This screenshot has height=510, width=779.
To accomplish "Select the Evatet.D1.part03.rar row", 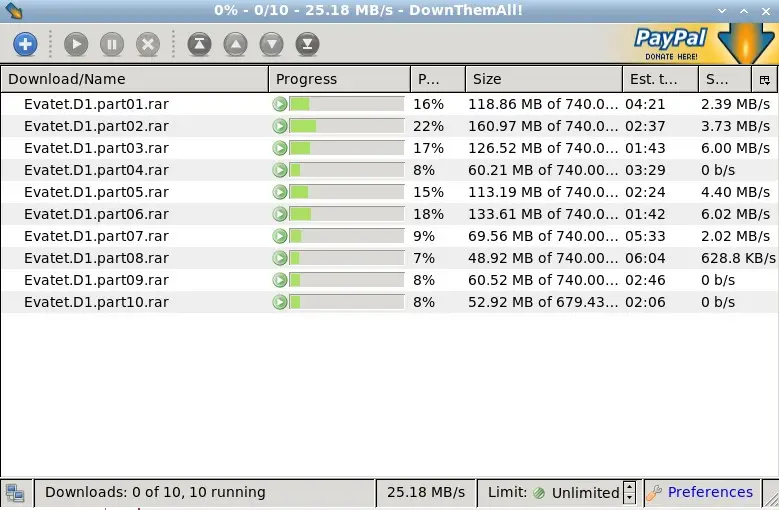I will click(x=390, y=148).
